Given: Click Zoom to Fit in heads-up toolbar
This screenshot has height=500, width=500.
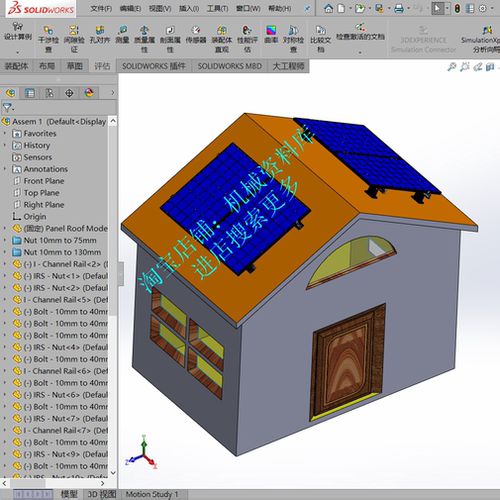Looking at the screenshot, I should [x=452, y=67].
